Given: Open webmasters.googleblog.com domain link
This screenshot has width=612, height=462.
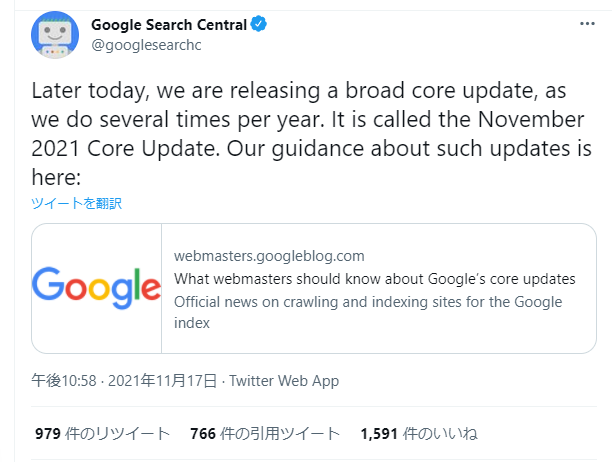Looking at the screenshot, I should [269, 256].
